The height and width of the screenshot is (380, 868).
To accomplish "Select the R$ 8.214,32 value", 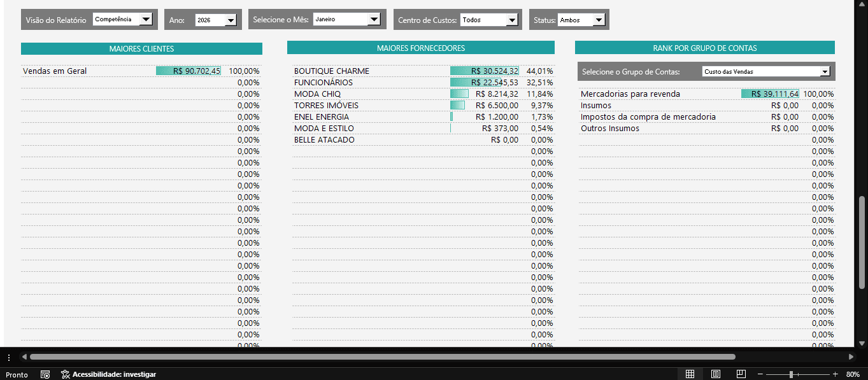I will pos(497,94).
